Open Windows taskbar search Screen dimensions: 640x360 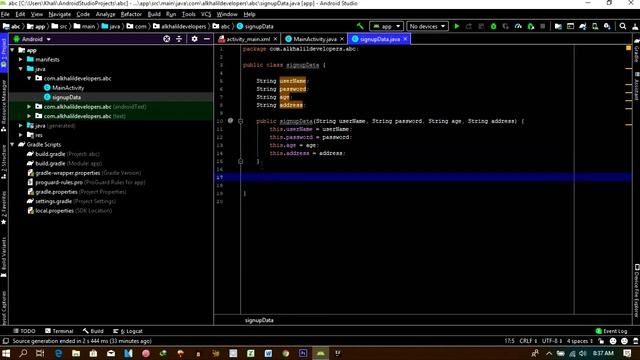tap(23, 353)
